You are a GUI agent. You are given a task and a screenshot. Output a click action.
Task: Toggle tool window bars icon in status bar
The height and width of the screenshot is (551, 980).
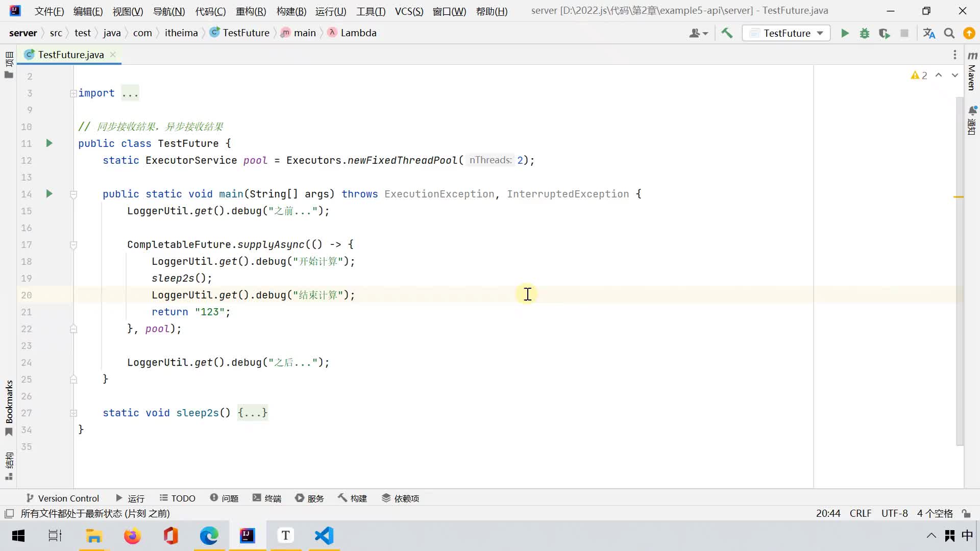pyautogui.click(x=9, y=514)
